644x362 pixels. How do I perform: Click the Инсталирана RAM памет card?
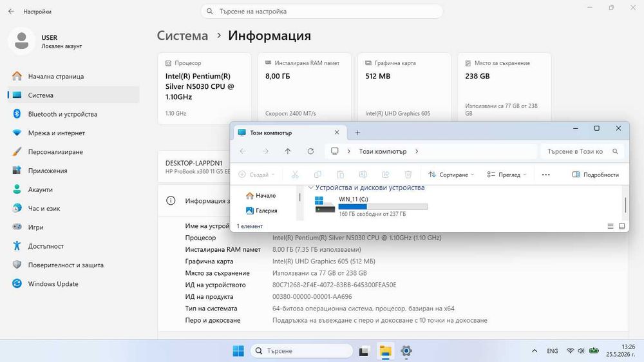click(305, 88)
